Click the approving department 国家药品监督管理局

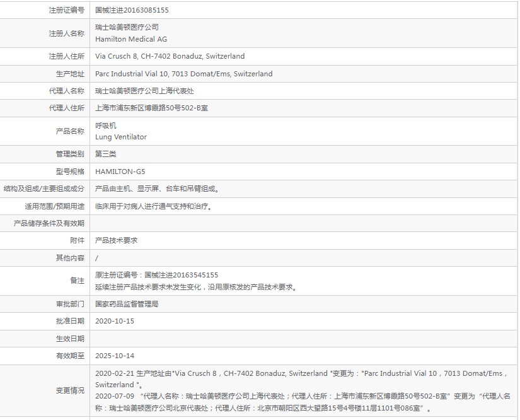point(127,304)
